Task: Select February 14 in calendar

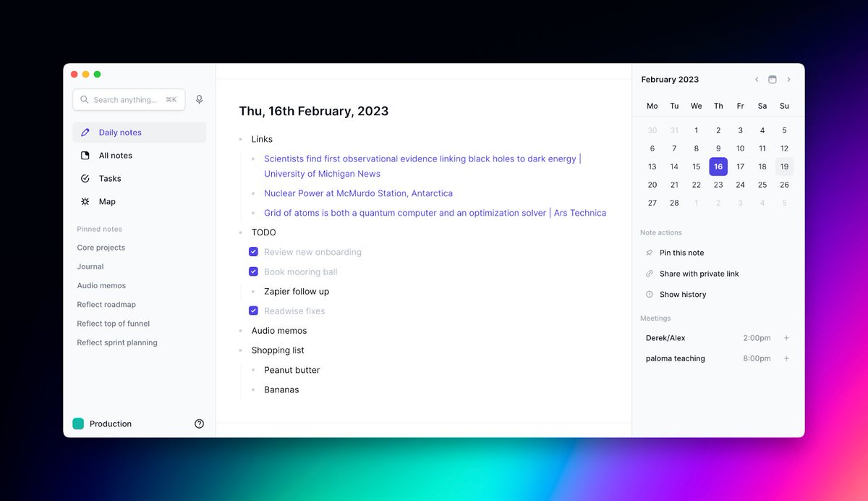Action: [674, 167]
